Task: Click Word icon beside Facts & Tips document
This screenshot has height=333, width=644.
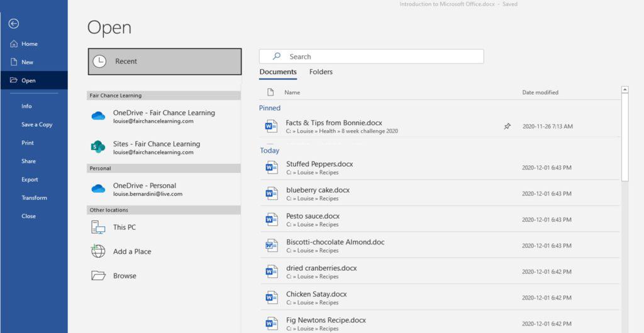Action: pos(271,126)
